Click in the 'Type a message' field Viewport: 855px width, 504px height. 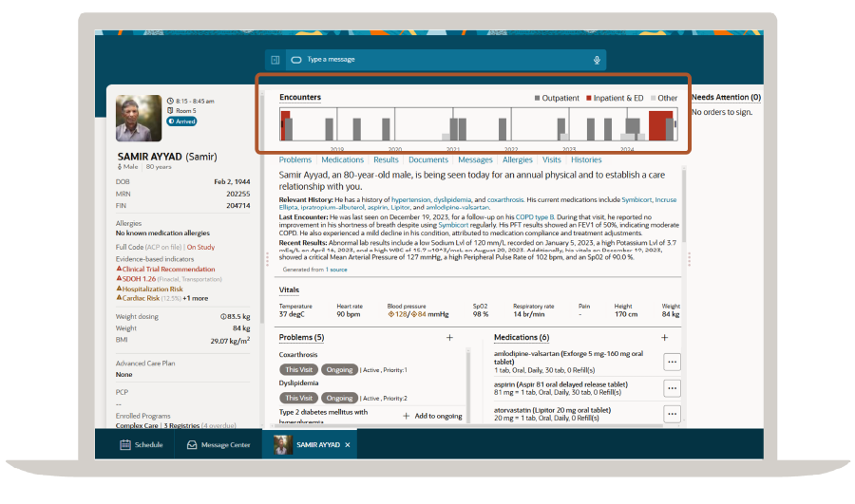437,60
